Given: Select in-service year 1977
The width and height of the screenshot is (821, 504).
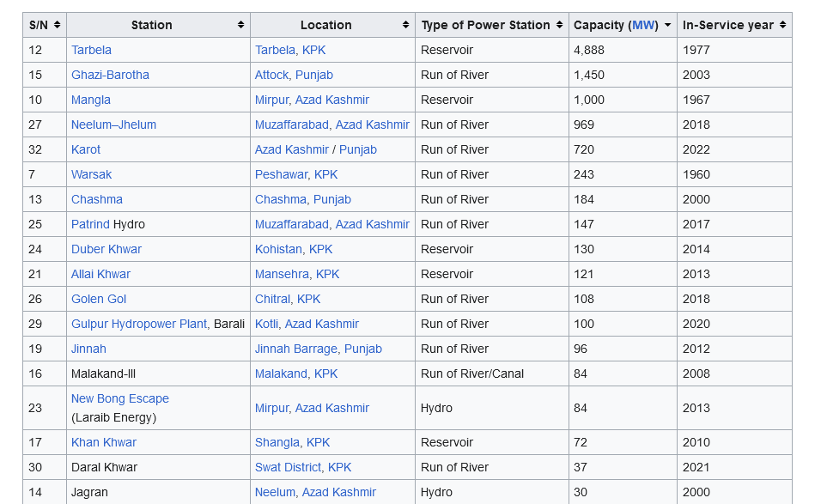Looking at the screenshot, I should click(x=696, y=51).
